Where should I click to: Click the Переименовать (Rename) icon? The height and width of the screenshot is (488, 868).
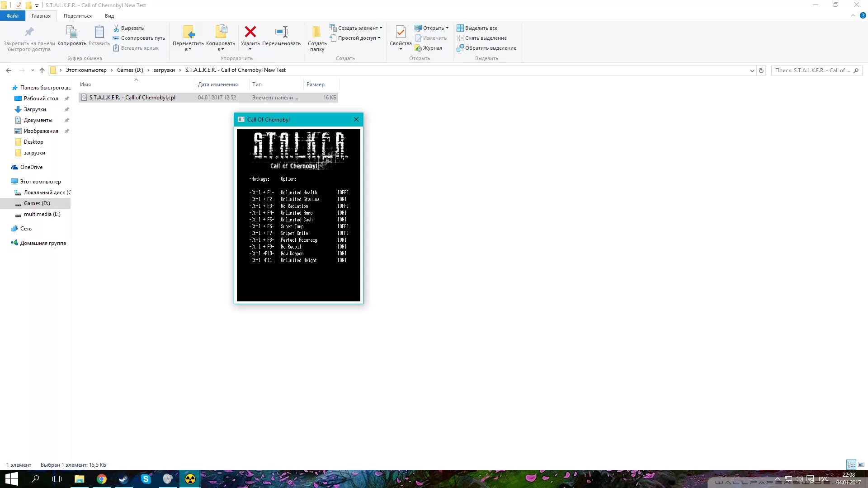(281, 32)
